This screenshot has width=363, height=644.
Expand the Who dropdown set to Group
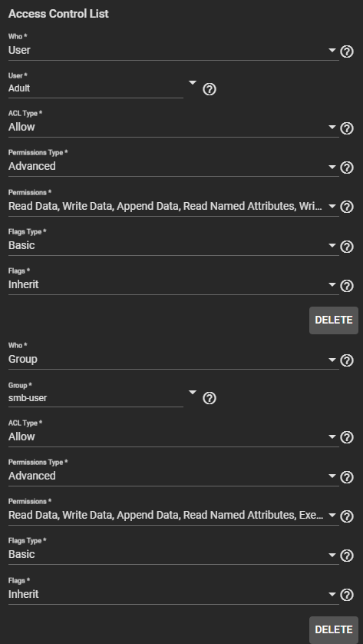pyautogui.click(x=173, y=360)
